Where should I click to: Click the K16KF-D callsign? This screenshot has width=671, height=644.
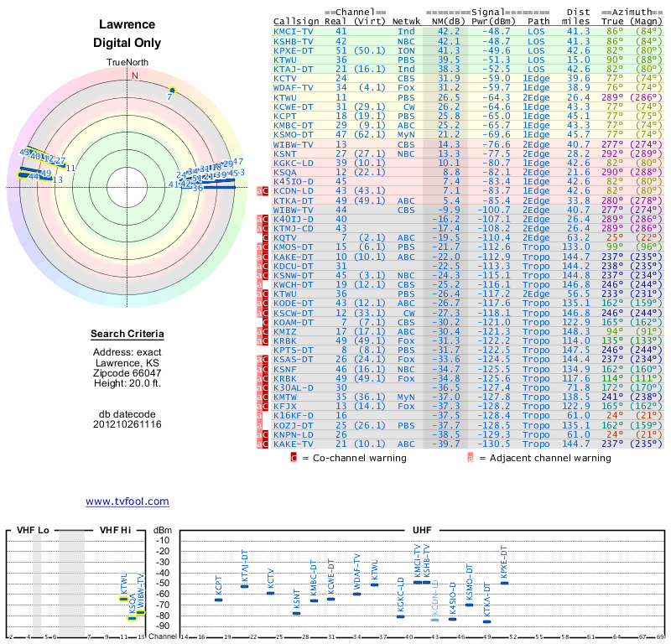click(294, 416)
